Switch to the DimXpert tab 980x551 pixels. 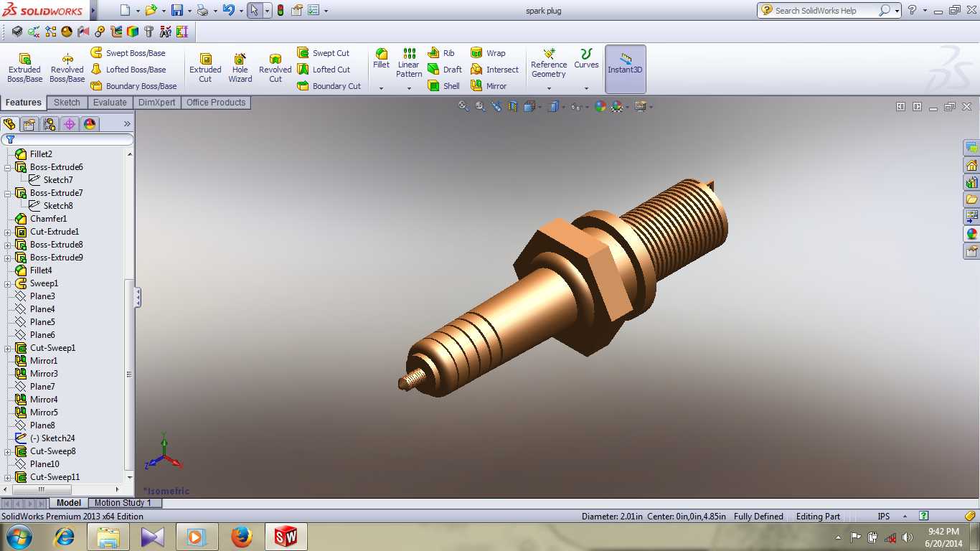coord(156,103)
